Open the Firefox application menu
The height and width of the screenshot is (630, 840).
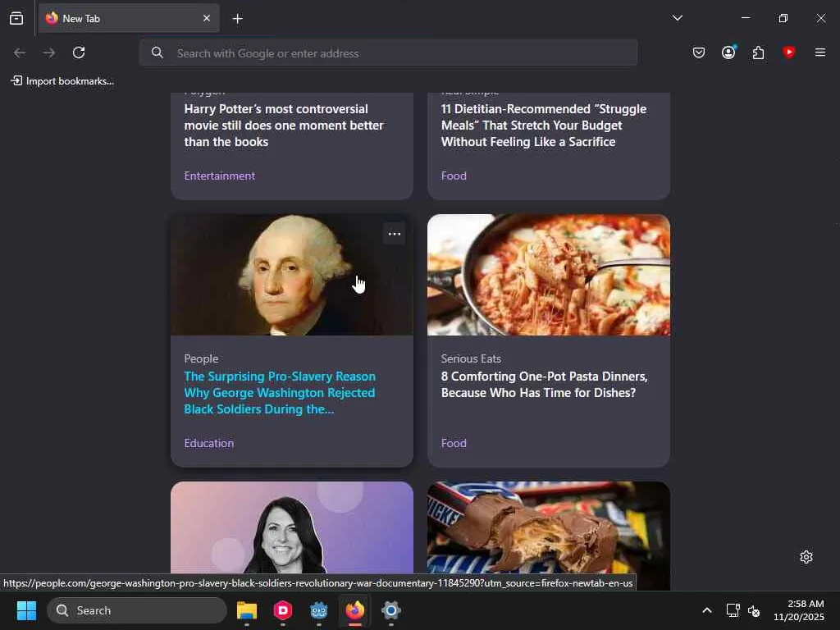tap(819, 52)
